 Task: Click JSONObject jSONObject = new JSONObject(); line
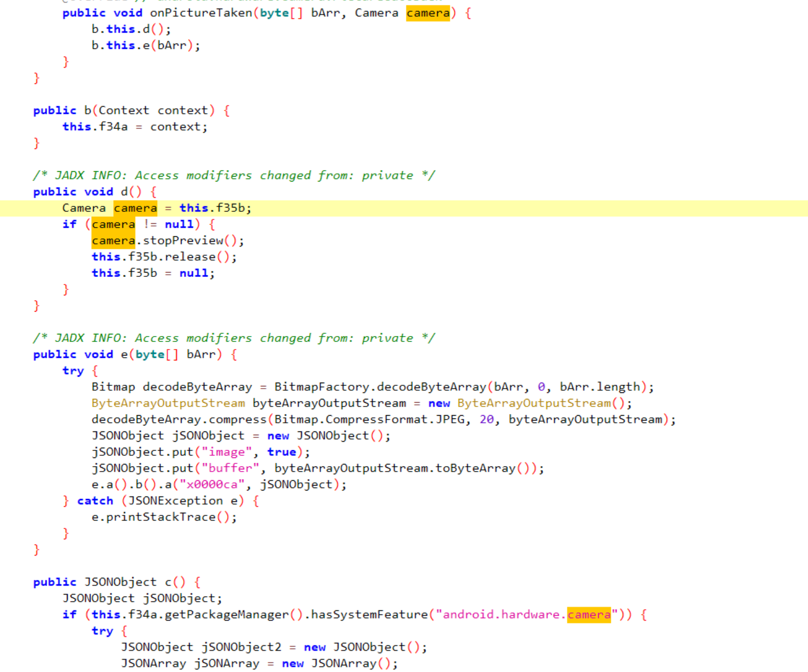coord(241,436)
